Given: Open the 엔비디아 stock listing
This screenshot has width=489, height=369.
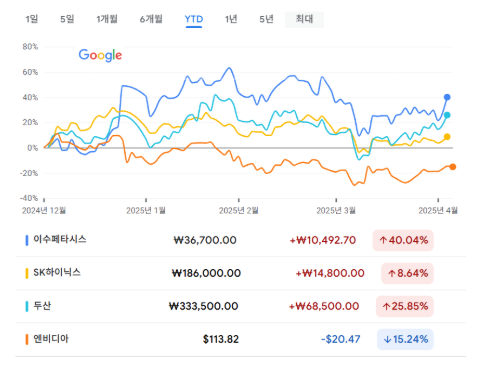Looking at the screenshot, I should pyautogui.click(x=240, y=339).
